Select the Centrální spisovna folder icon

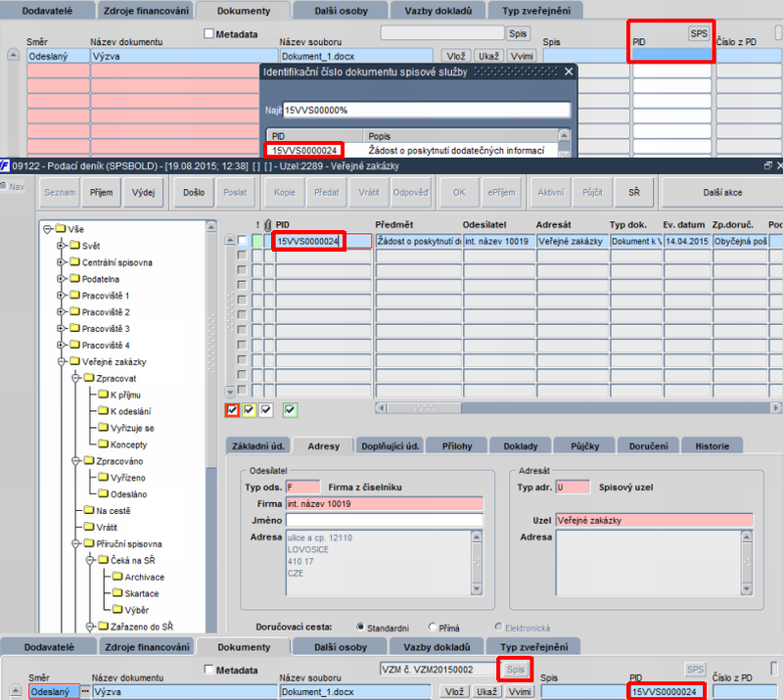75,261
